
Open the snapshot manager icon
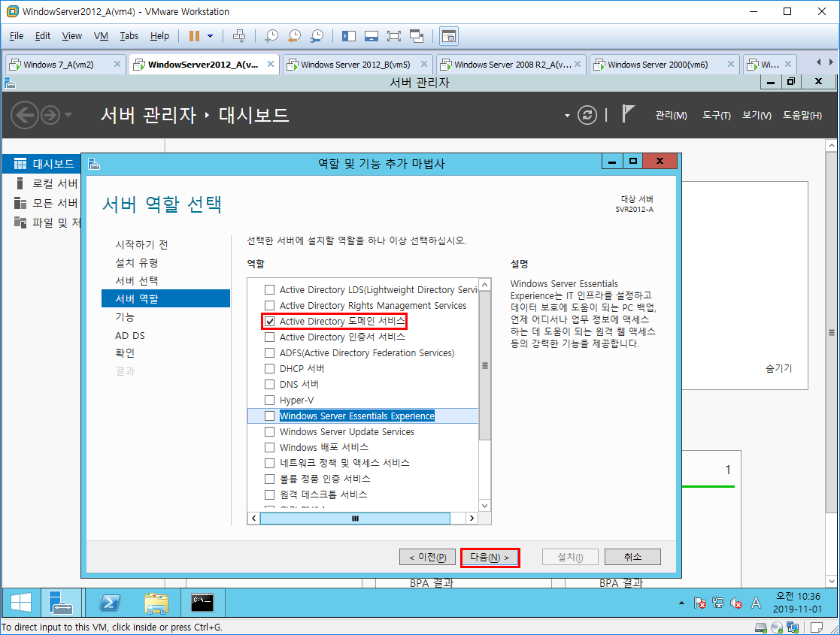(317, 36)
